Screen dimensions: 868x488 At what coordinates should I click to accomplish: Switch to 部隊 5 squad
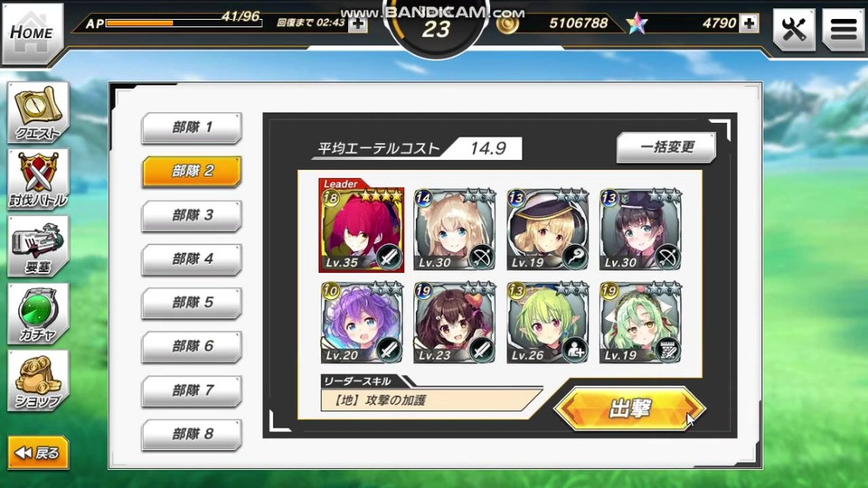(x=192, y=303)
